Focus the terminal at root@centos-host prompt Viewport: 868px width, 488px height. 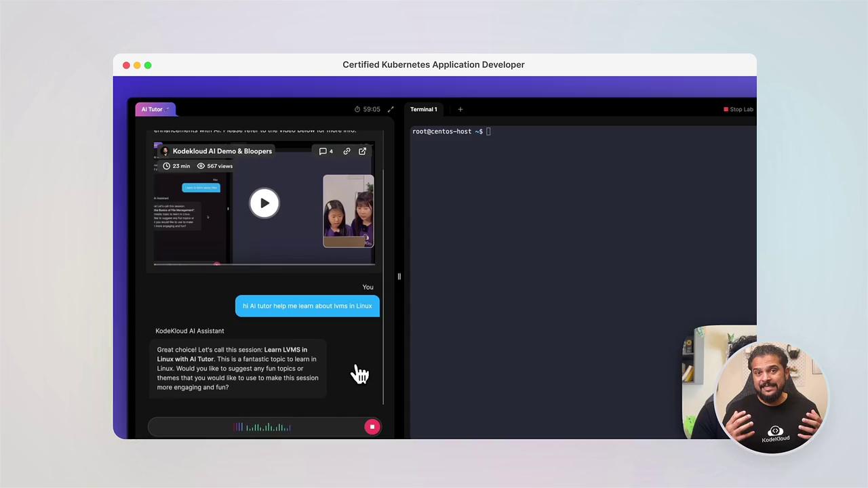click(x=451, y=131)
